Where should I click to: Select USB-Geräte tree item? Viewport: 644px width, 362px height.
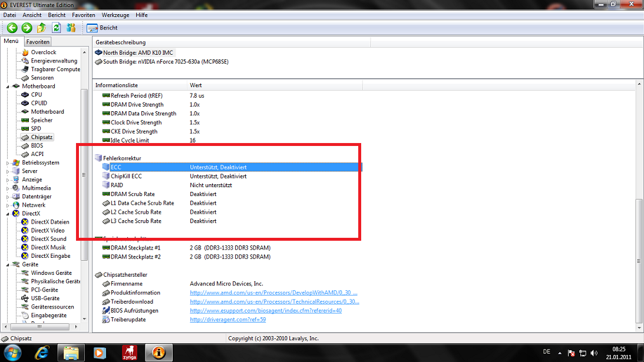(x=45, y=298)
